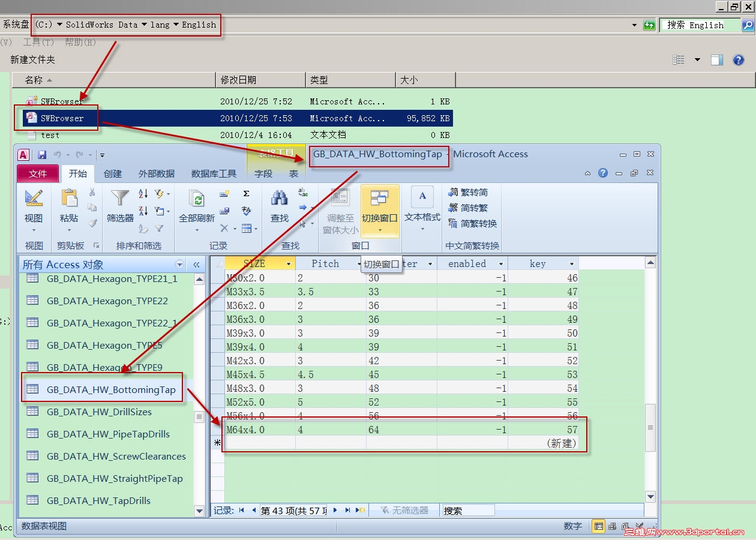The height and width of the screenshot is (540, 756).
Task: Open Explorer view options dropdown arrow
Action: (x=697, y=60)
